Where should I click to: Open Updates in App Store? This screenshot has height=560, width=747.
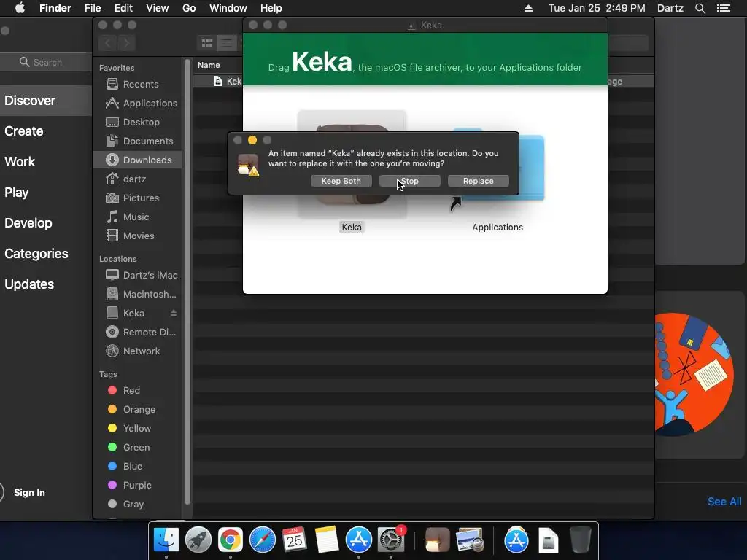pyautogui.click(x=29, y=284)
